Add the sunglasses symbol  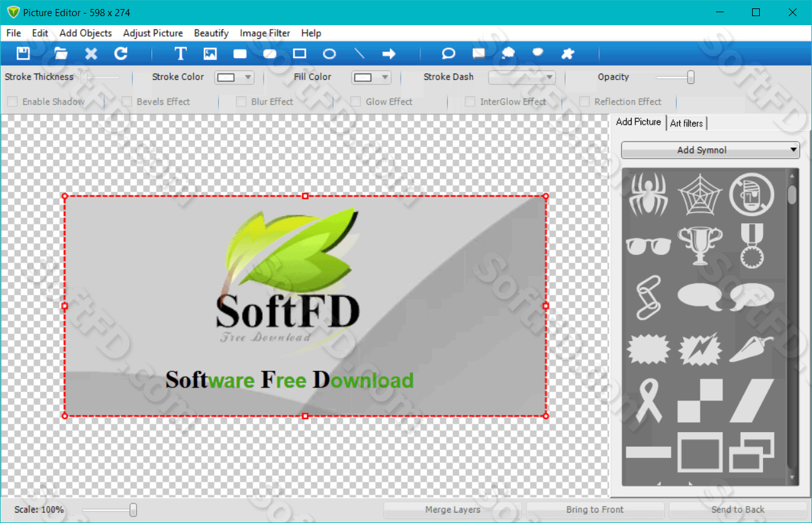[x=648, y=246]
